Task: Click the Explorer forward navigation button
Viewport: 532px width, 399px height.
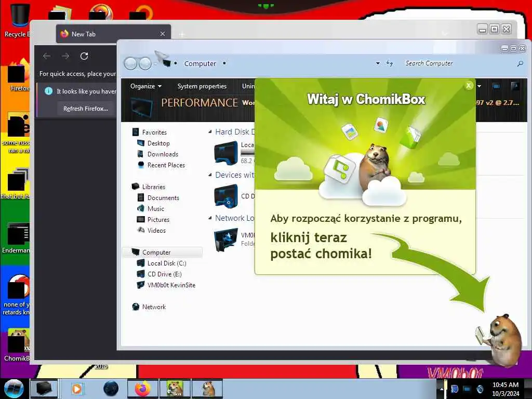Action: pos(145,63)
